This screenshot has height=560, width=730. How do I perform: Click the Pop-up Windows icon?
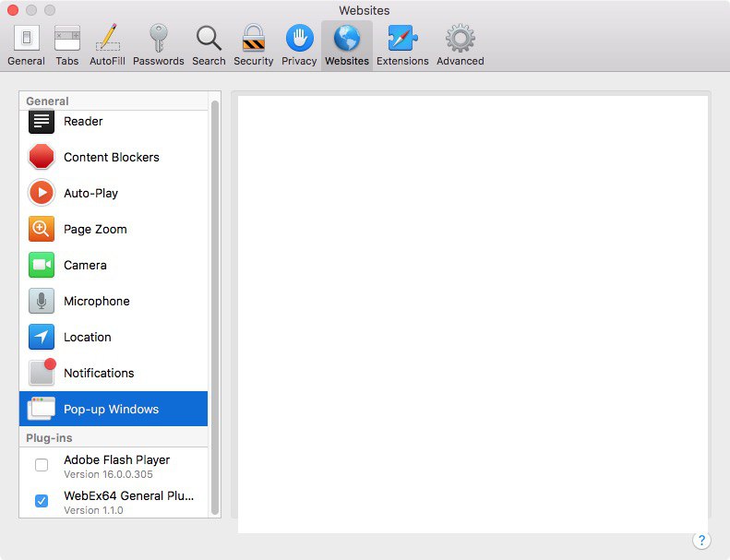point(42,409)
